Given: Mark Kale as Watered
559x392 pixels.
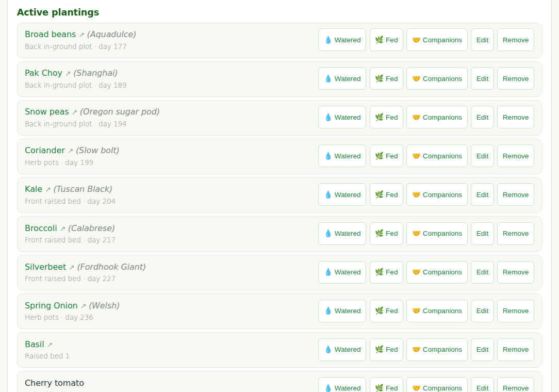Looking at the screenshot, I should [x=342, y=195].
